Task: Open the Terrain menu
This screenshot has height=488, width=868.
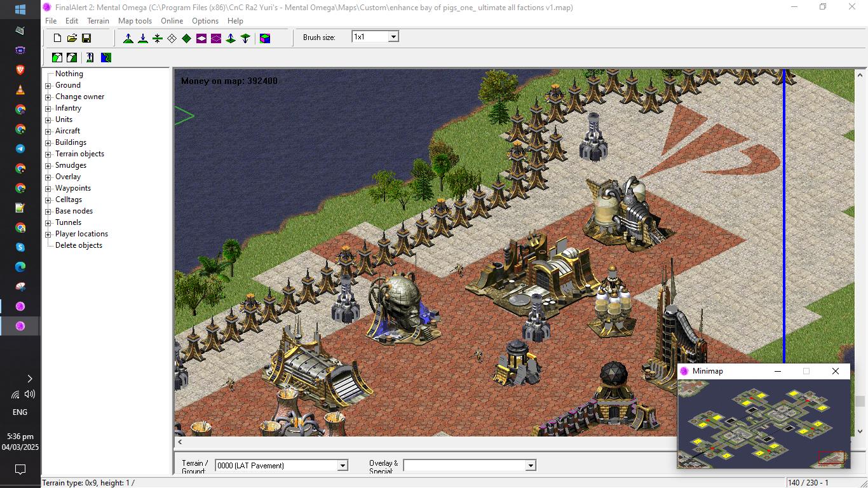Action: click(x=98, y=21)
